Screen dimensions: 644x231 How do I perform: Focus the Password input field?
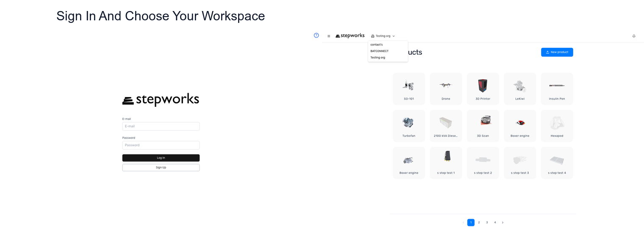[161, 145]
